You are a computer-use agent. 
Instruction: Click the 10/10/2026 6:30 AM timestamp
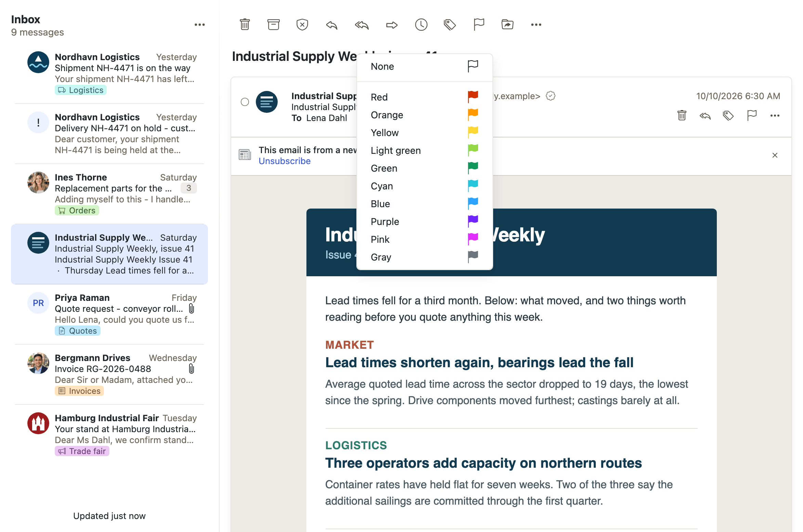[x=738, y=96]
